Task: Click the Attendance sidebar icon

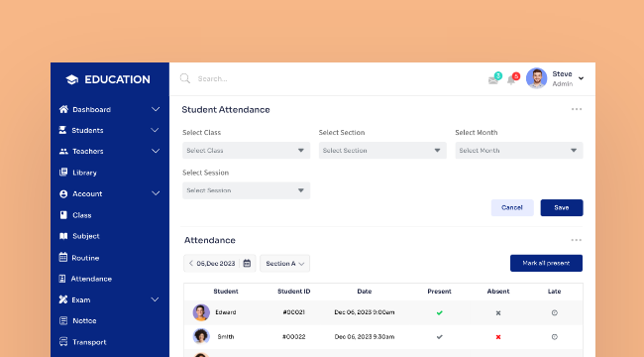Action: tap(62, 279)
